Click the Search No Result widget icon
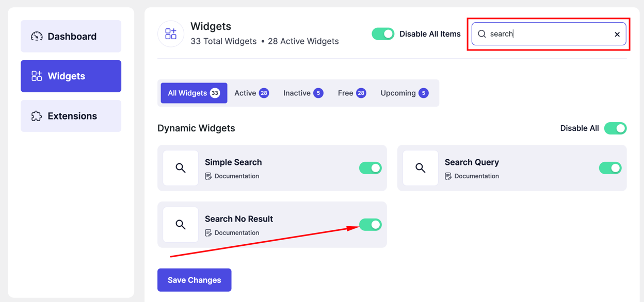The height and width of the screenshot is (302, 644). tap(181, 225)
